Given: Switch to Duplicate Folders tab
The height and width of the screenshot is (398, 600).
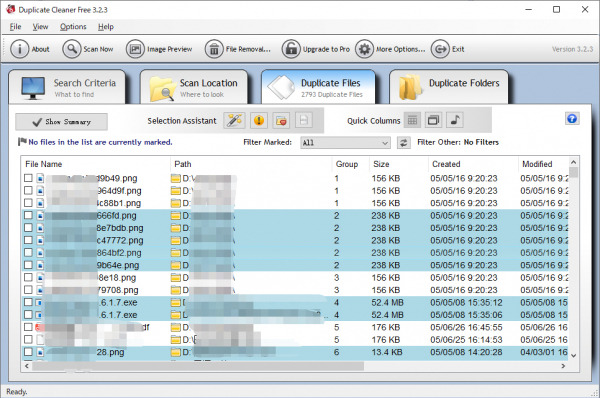Looking at the screenshot, I should pos(449,87).
